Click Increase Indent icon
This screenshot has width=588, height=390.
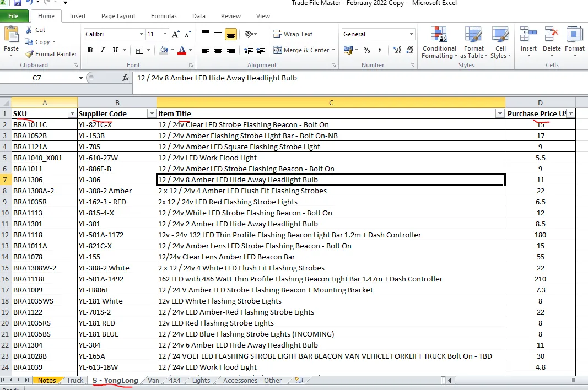pyautogui.click(x=261, y=50)
